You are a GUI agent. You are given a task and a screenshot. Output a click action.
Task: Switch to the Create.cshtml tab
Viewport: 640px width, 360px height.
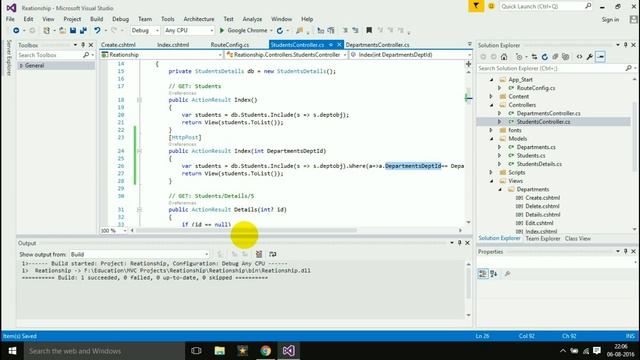pos(118,45)
